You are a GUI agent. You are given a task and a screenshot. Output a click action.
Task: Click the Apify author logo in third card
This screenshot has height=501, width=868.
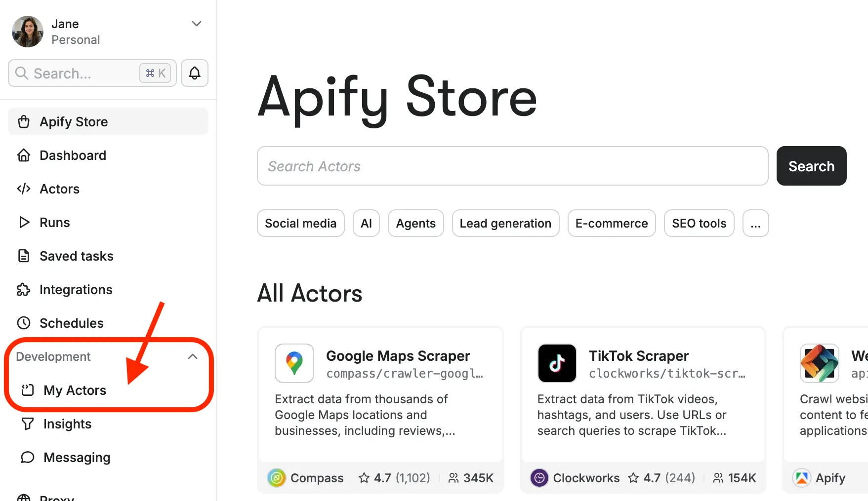coord(802,478)
